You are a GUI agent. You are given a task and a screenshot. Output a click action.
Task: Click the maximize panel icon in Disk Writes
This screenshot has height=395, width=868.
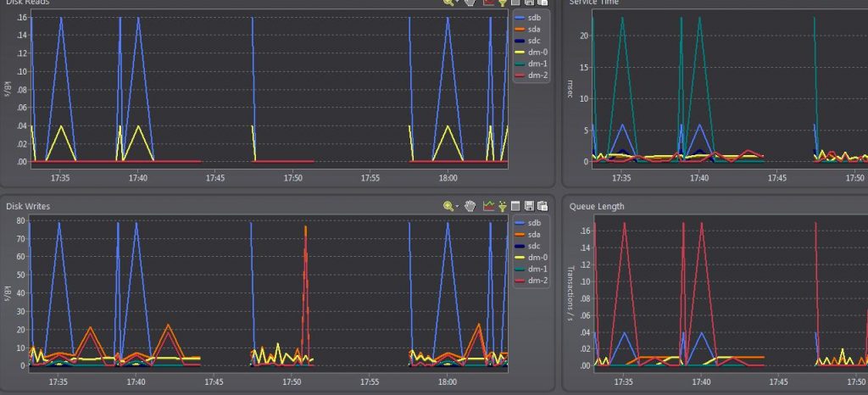[515, 206]
